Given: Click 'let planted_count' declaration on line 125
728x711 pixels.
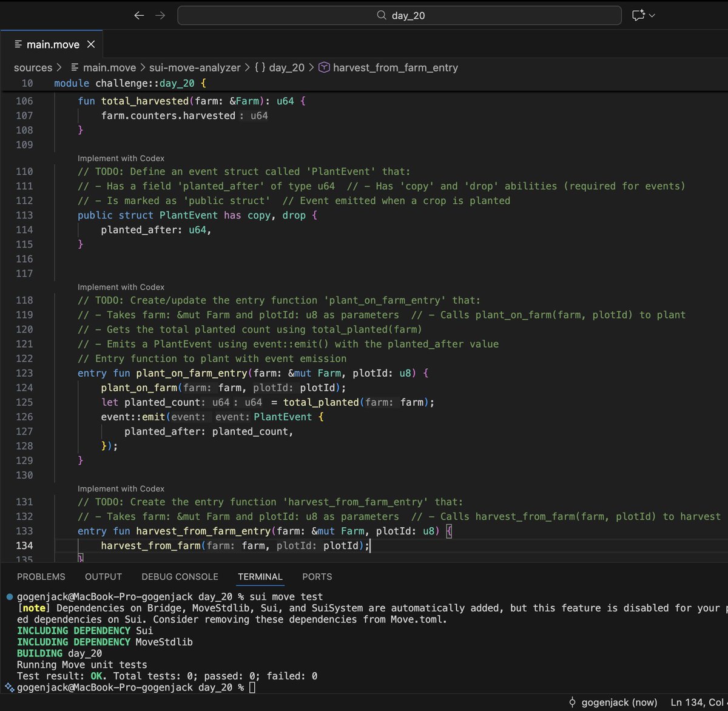Looking at the screenshot, I should [150, 402].
